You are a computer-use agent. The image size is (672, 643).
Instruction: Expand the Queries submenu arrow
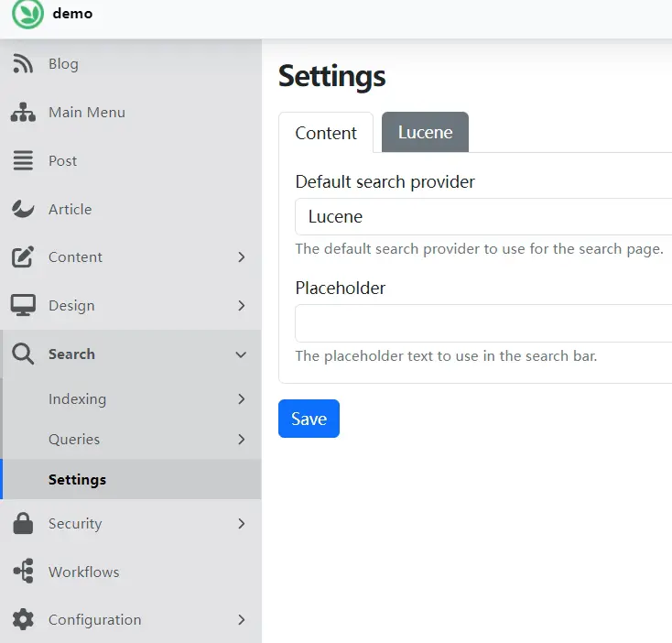[241, 440]
